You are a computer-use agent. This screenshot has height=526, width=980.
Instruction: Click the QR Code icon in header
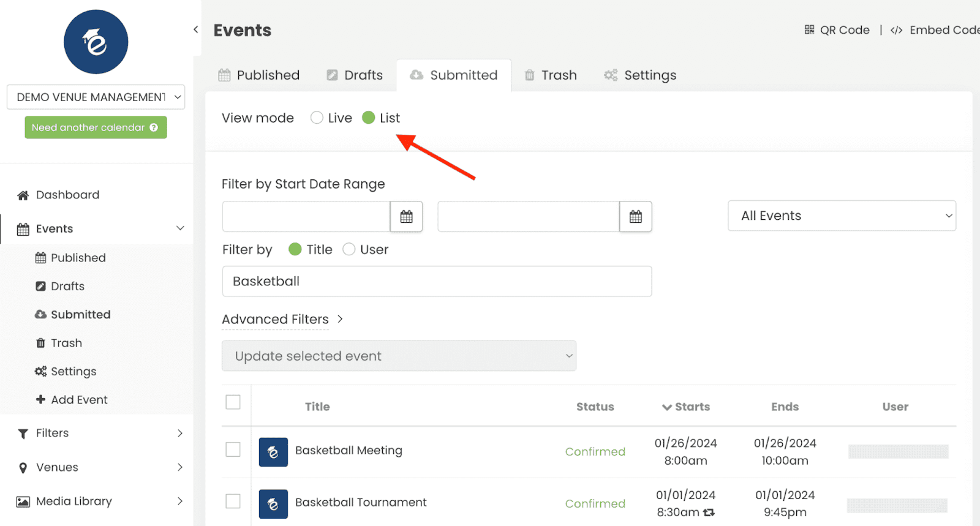coord(809,29)
